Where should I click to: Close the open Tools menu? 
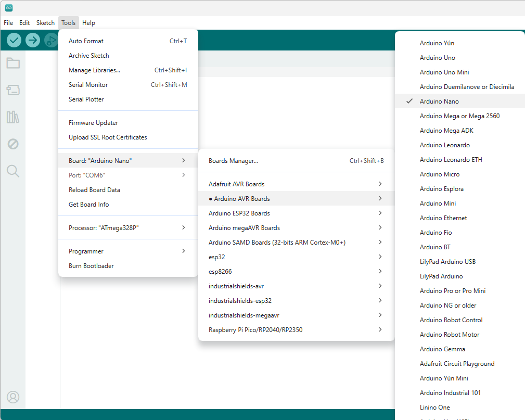[x=68, y=23]
